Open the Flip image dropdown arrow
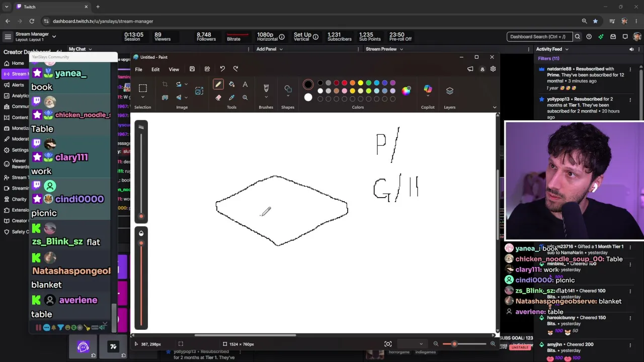 click(x=186, y=98)
